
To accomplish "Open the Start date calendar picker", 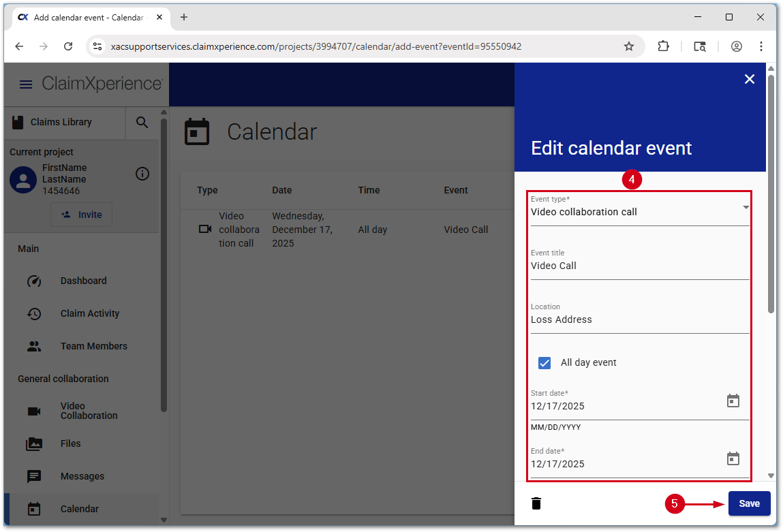I will 733,401.
